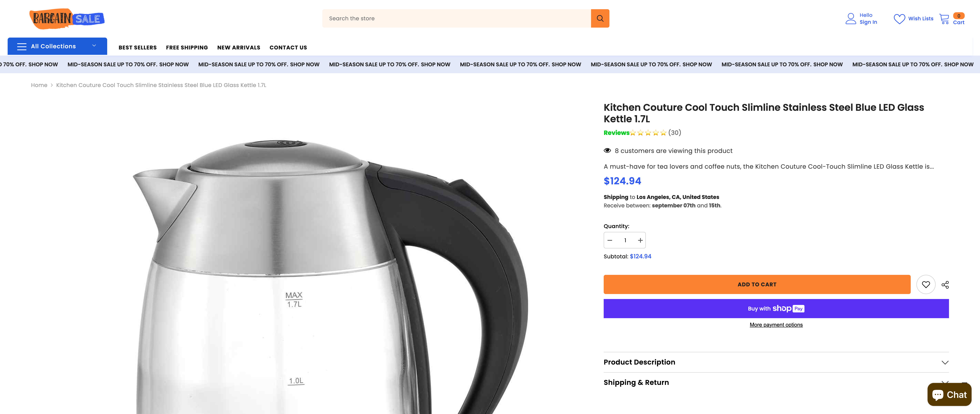Viewport: 980px width, 414px height.
Task: Click the Wish Lists heart icon
Action: 899,18
